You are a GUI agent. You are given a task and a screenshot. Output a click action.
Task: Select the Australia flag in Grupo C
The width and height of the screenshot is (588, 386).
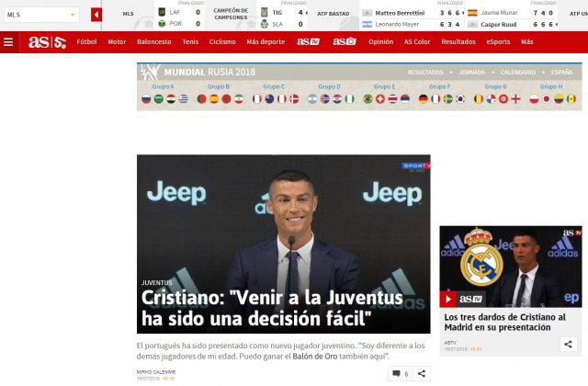pos(269,99)
